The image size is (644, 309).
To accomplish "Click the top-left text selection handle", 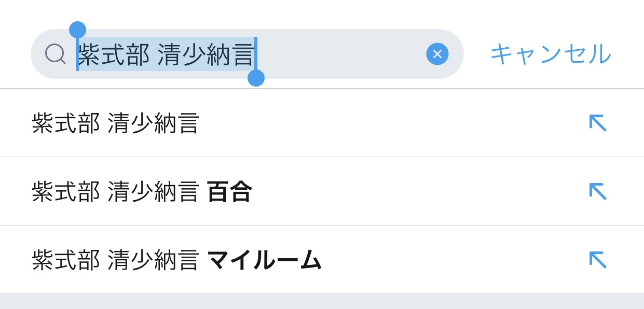I will coord(77,30).
